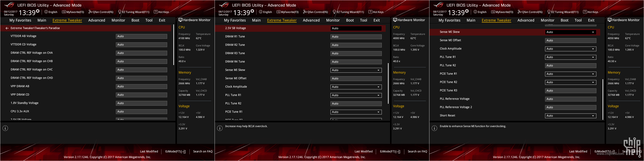This screenshot has height=161, width=644.
Task: Open PCIE Tune R1 dropdown in right screen
Action: pos(571,74)
